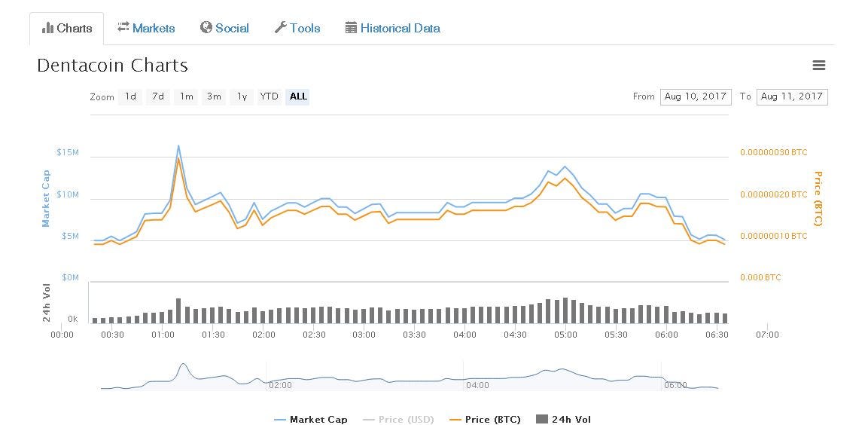Click the 07:00 time axis label
The image size is (868, 425).
(x=767, y=335)
